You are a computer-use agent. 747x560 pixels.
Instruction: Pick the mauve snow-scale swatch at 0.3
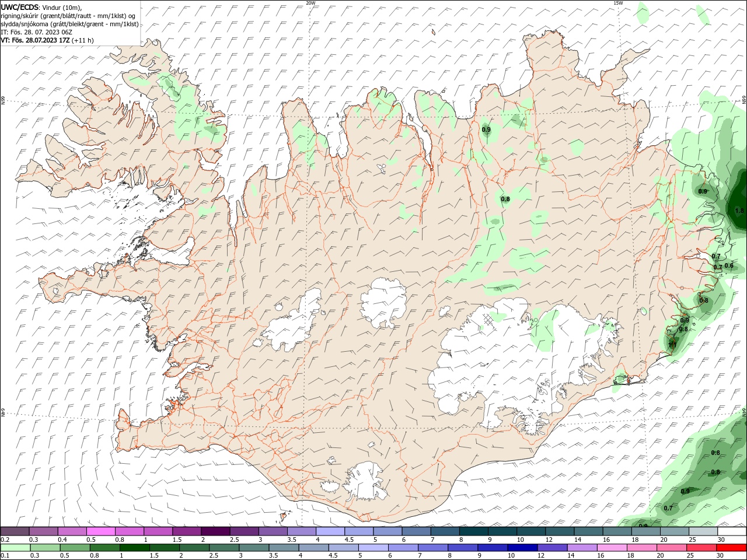(43, 531)
